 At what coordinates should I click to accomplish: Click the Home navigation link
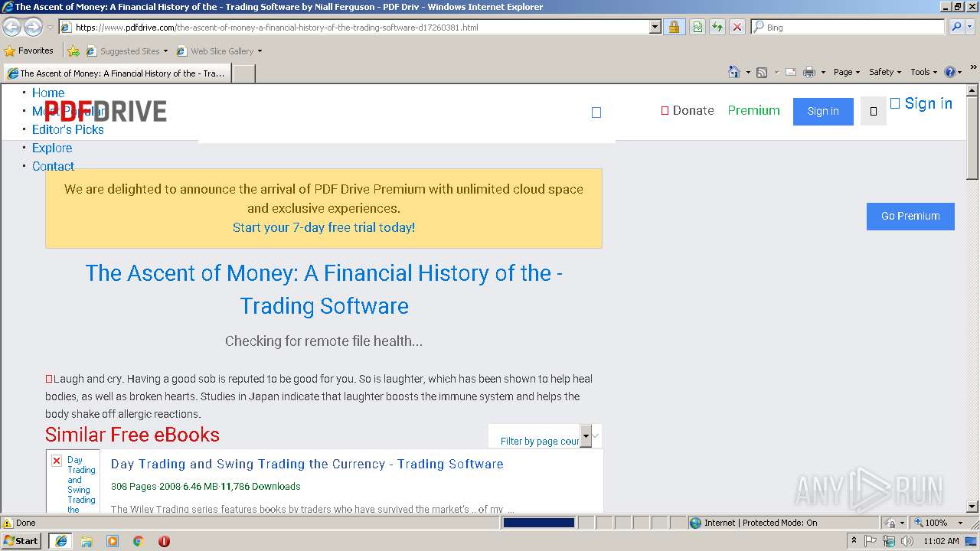click(48, 93)
